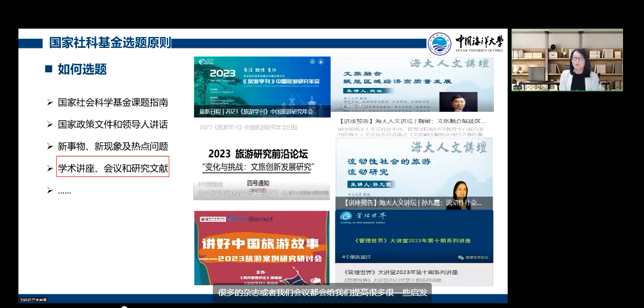Click the arrow bullet beside 新事物、新现象及热点问题
The image size is (644, 308).
tap(50, 147)
